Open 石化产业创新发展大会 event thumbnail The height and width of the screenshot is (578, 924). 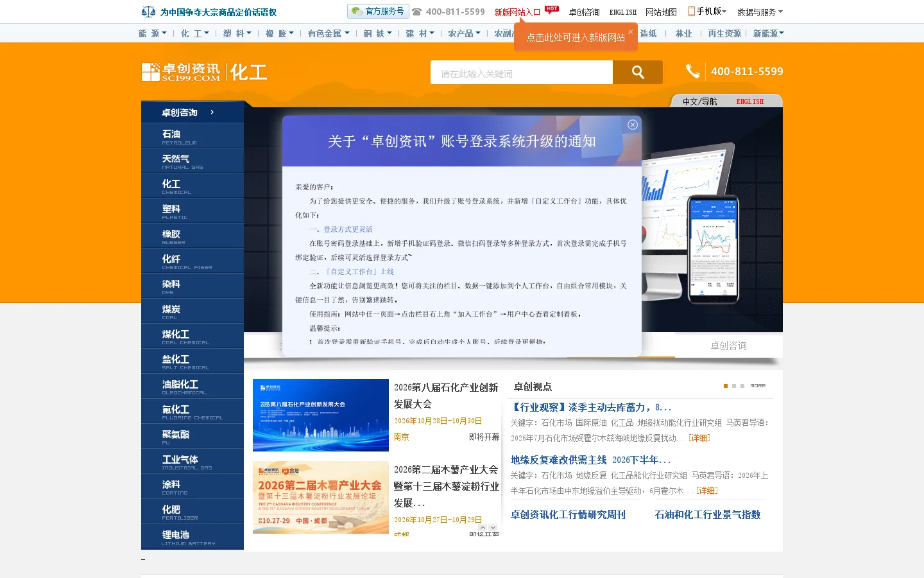tap(321, 415)
